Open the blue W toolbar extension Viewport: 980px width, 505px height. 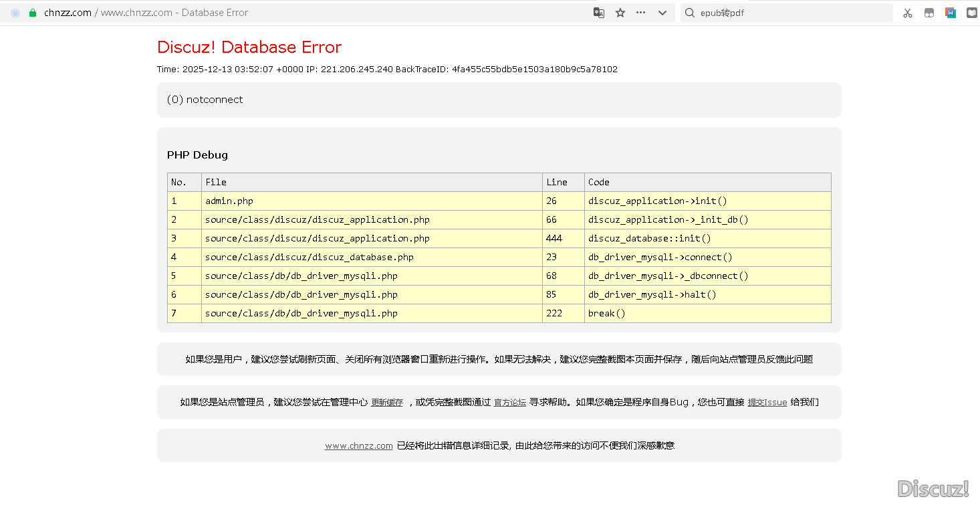click(x=950, y=13)
